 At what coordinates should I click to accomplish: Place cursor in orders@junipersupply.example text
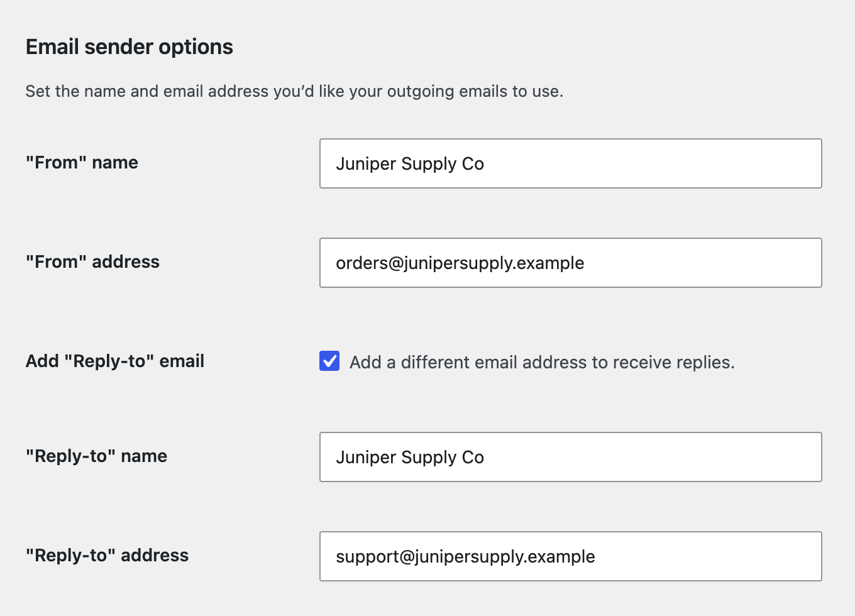point(460,263)
